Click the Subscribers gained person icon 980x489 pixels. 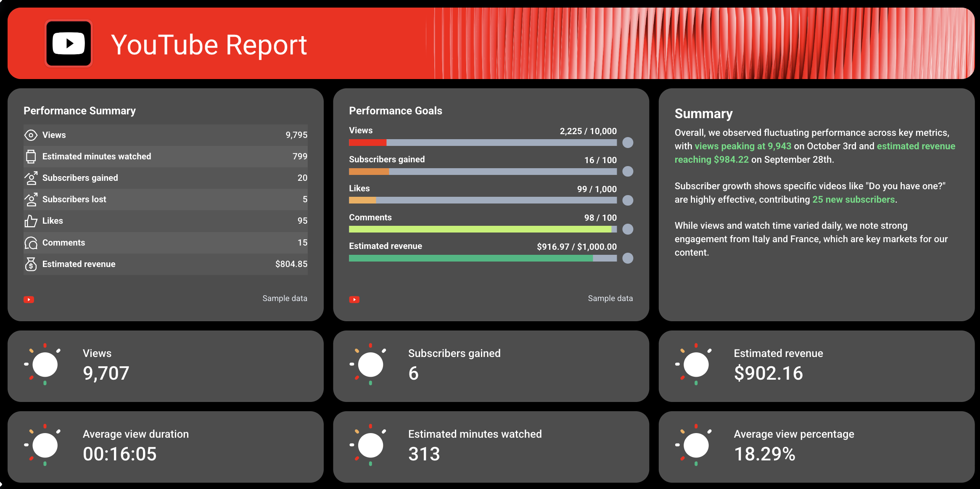tap(31, 178)
